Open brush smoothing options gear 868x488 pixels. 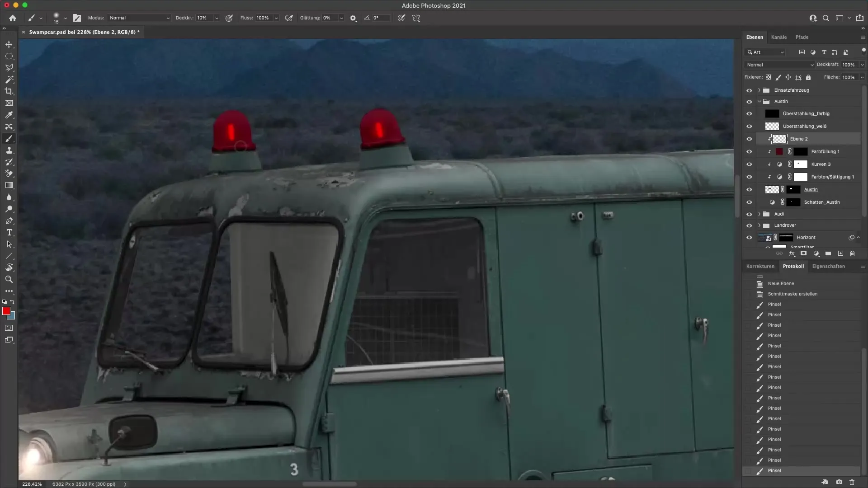point(353,18)
